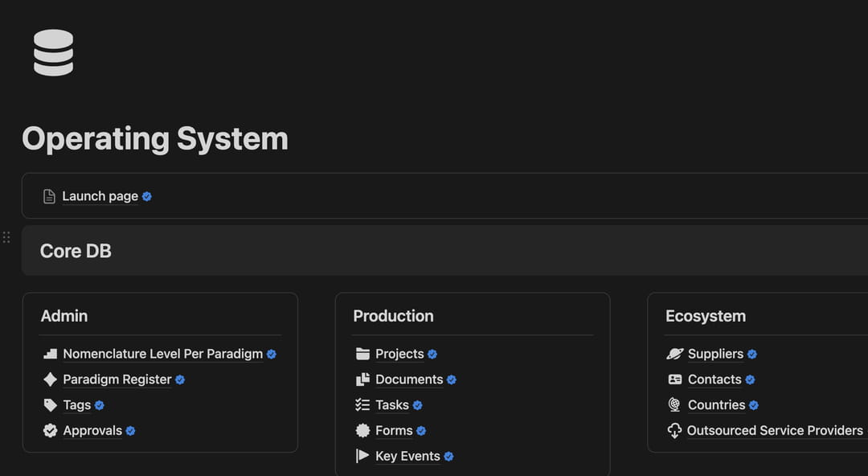The width and height of the screenshot is (868, 476).
Task: Click the tag icon beside Tags
Action: [51, 404]
